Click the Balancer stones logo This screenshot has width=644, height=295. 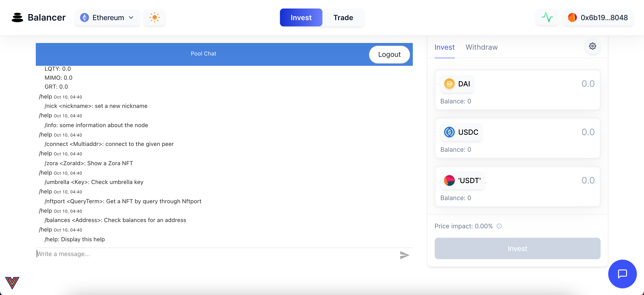17,17
